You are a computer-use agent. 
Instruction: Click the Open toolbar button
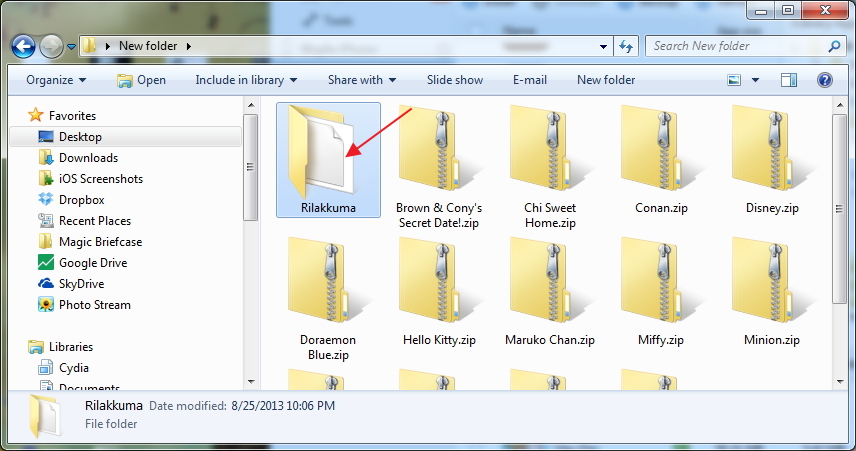coord(141,80)
